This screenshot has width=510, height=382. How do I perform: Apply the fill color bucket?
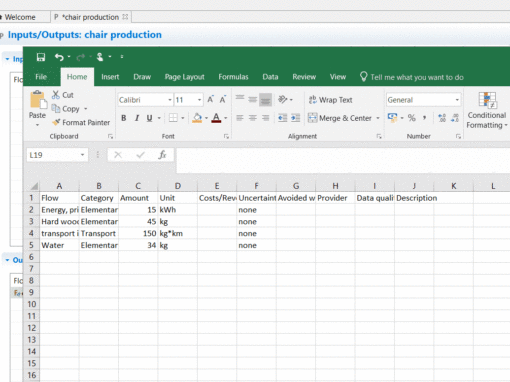[197, 118]
